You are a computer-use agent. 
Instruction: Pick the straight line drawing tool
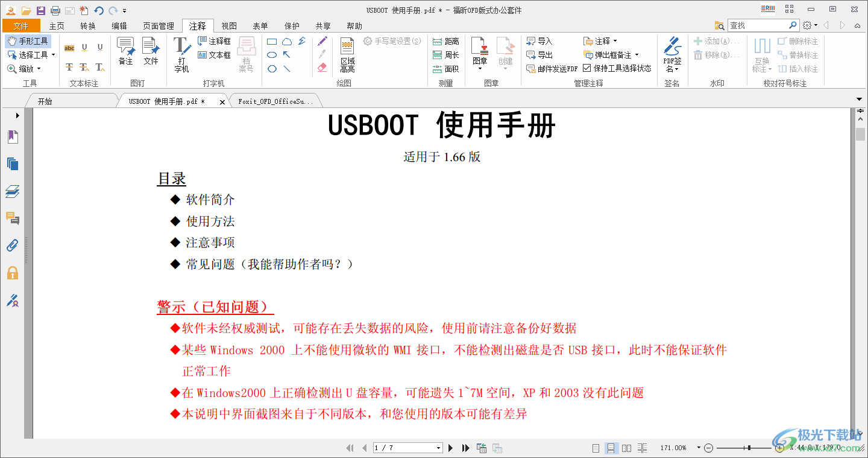click(287, 68)
